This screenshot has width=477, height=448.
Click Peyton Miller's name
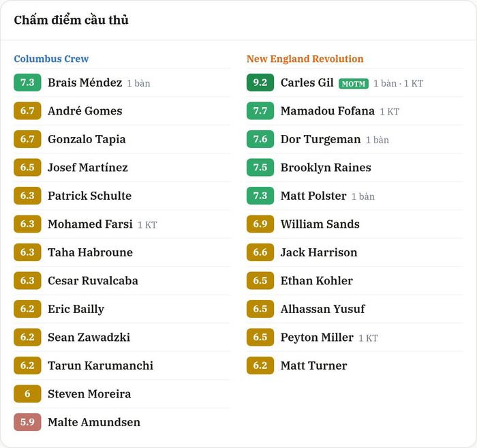317,338
